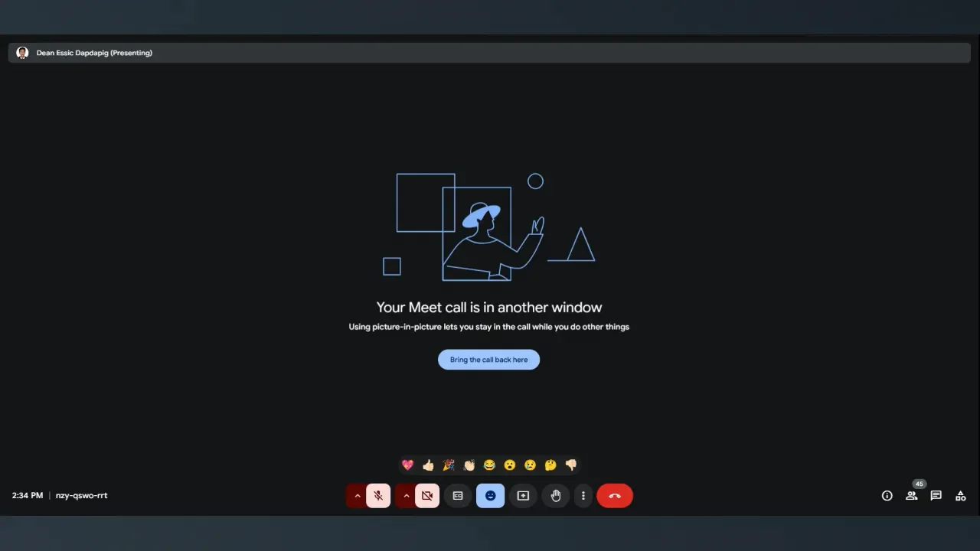Toggle closed captions
Viewport: 980px width, 551px height.
(x=458, y=496)
